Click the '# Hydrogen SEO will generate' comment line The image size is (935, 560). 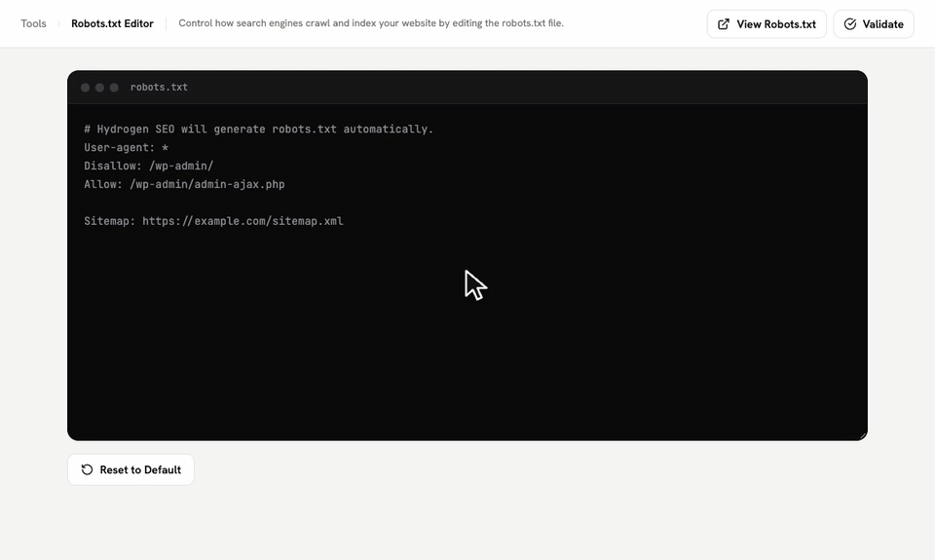(259, 130)
